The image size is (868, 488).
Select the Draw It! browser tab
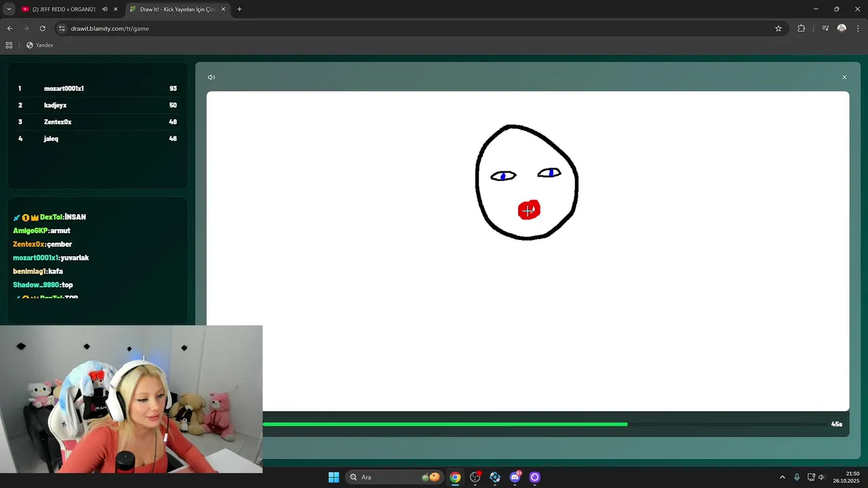tap(178, 9)
